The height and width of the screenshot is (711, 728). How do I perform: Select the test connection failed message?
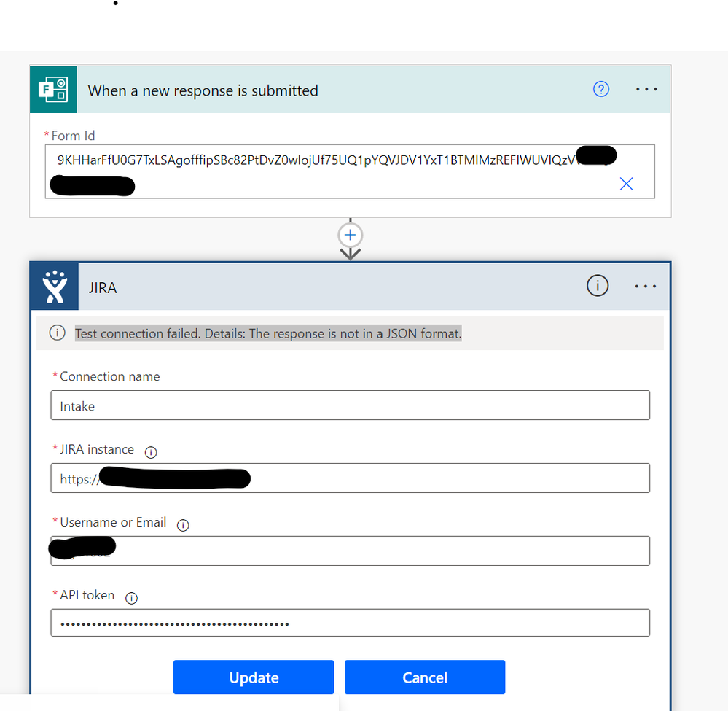click(x=268, y=333)
